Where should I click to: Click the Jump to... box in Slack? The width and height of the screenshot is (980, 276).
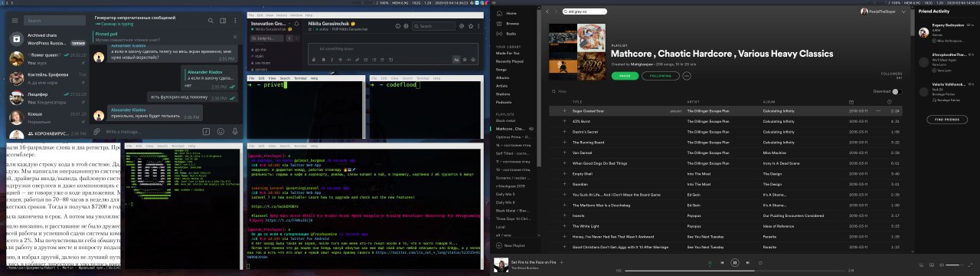point(266,38)
